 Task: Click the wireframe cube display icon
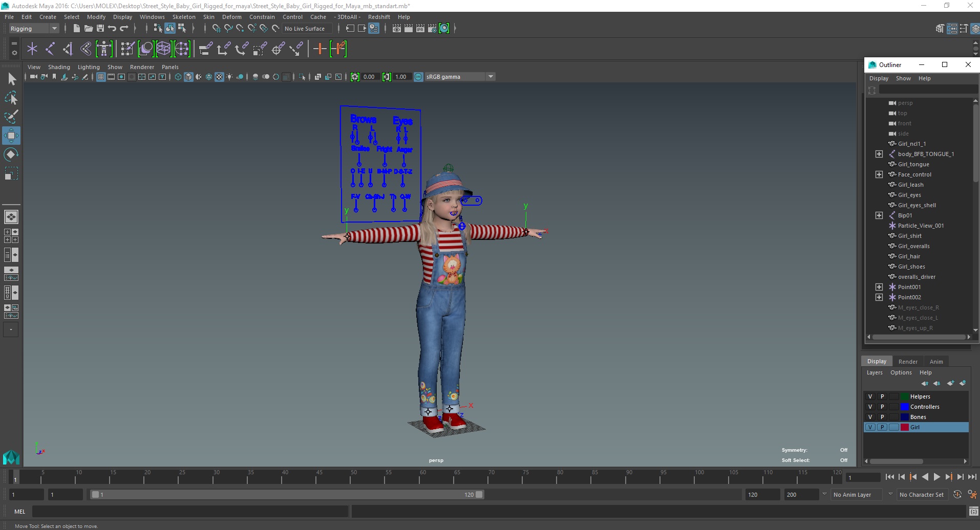click(178, 77)
